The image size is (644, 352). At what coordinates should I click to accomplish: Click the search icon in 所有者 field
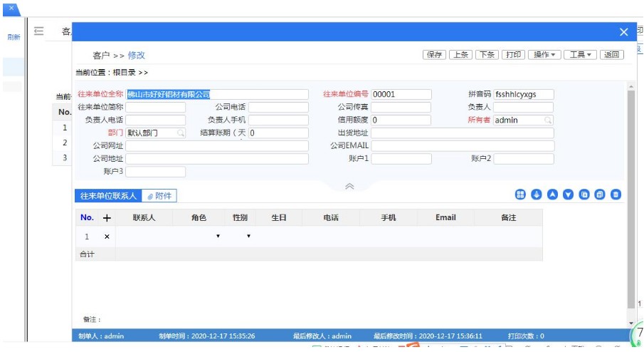548,120
